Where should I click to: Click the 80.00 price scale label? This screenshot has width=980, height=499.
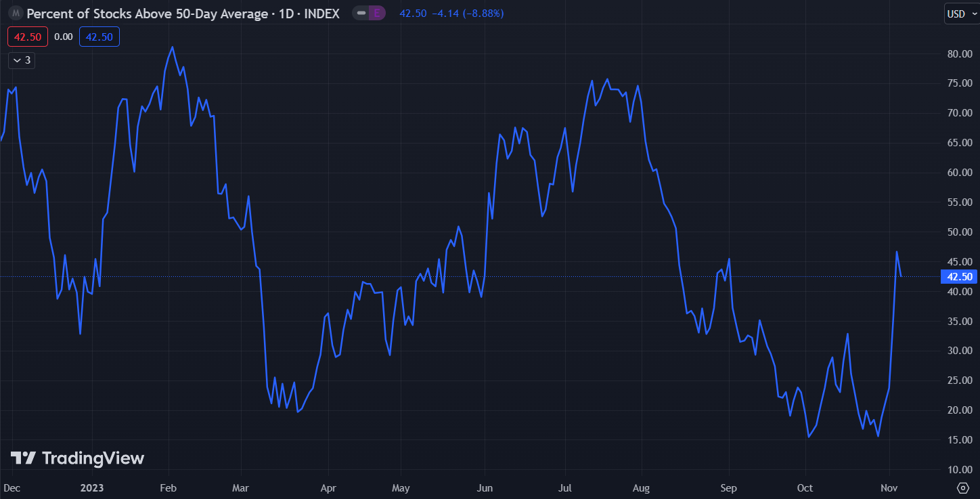(x=959, y=53)
